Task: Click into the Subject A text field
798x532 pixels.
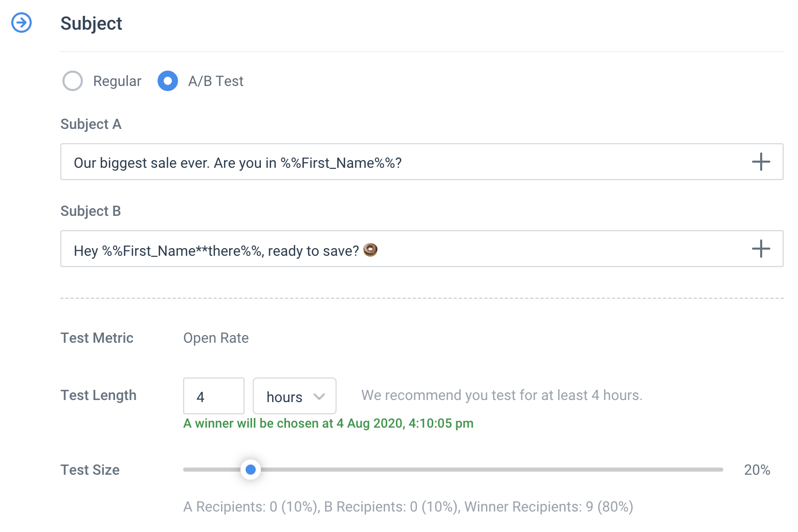Action: pos(422,162)
